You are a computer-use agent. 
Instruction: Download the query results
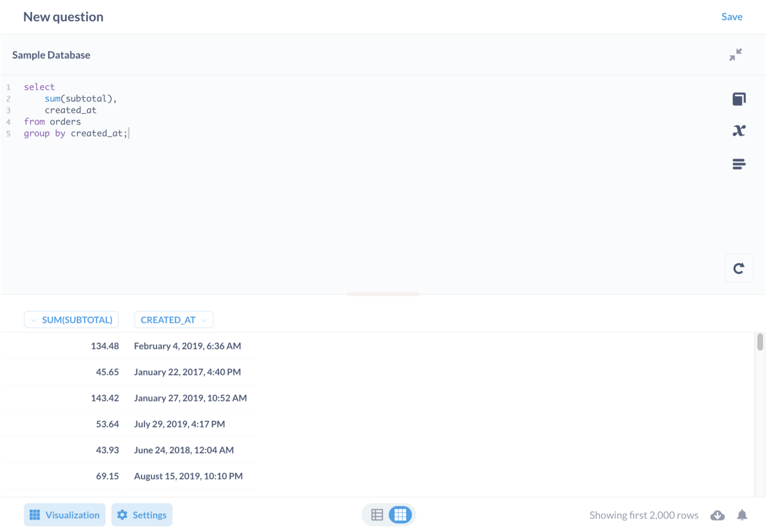pos(717,515)
